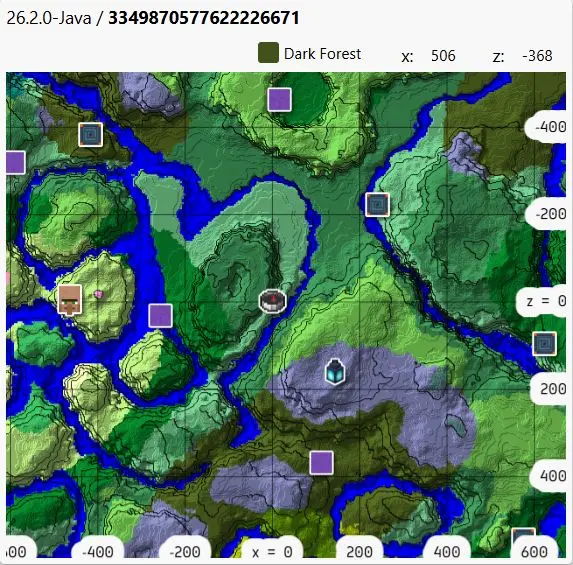The height and width of the screenshot is (565, 573).
Task: Click the purple square marker in the top crater
Action: coord(280,99)
